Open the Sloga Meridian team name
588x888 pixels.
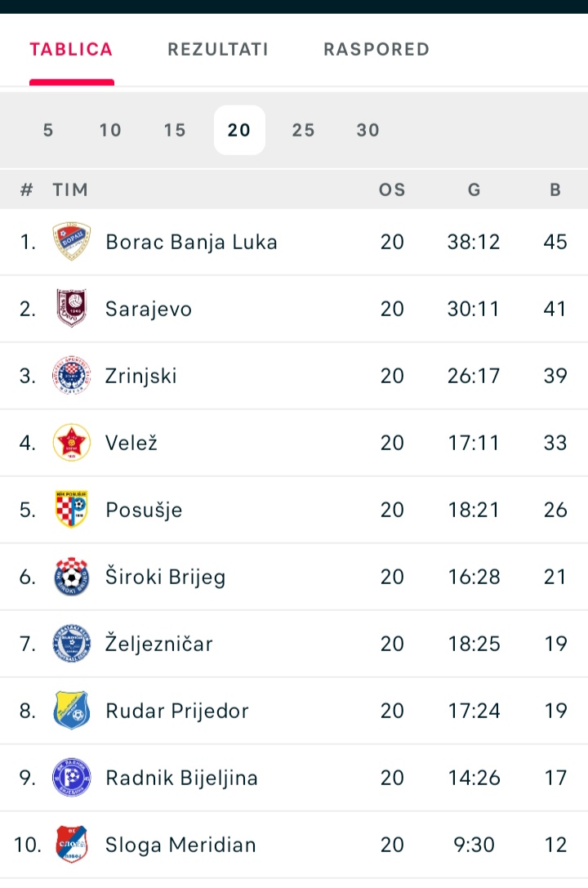180,845
